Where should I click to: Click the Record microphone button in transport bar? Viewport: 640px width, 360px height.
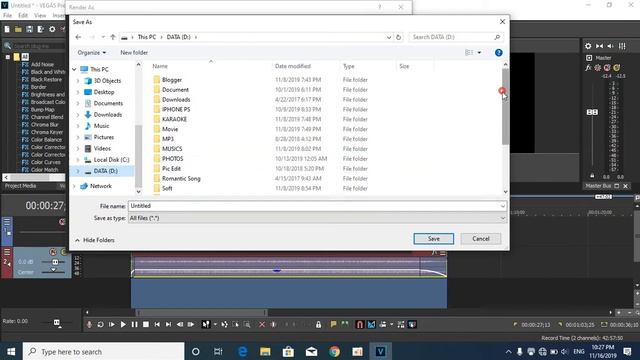point(89,324)
